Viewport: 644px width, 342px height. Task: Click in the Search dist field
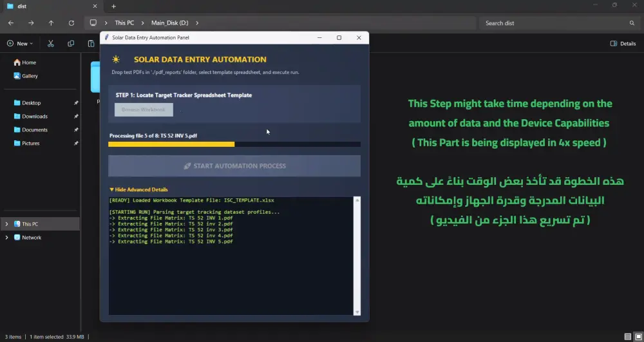(559, 23)
